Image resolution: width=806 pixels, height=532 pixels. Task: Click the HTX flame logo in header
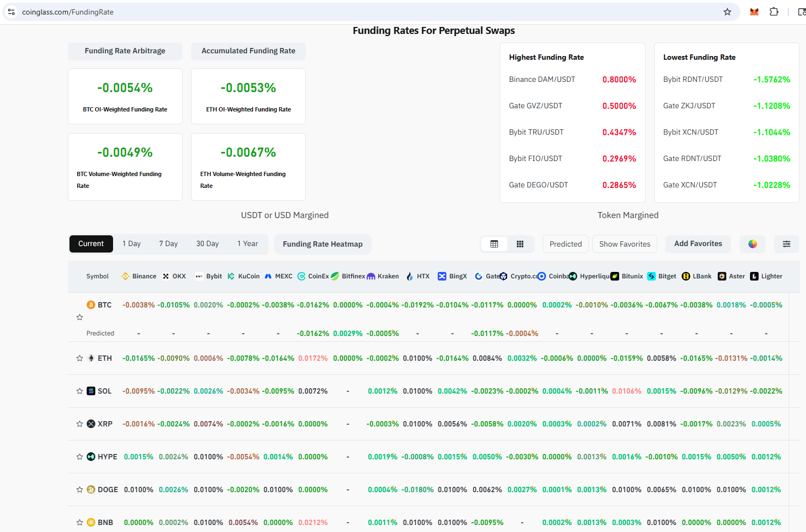tap(410, 276)
